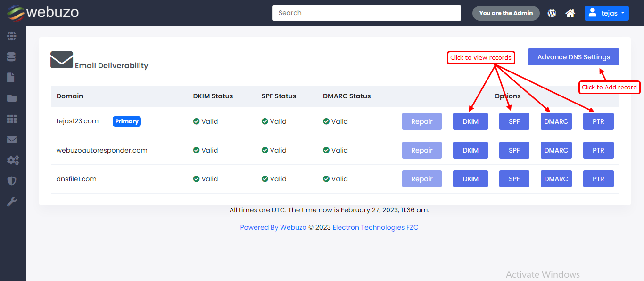
Task: Open the Powered By Webuzo link
Action: tap(273, 227)
